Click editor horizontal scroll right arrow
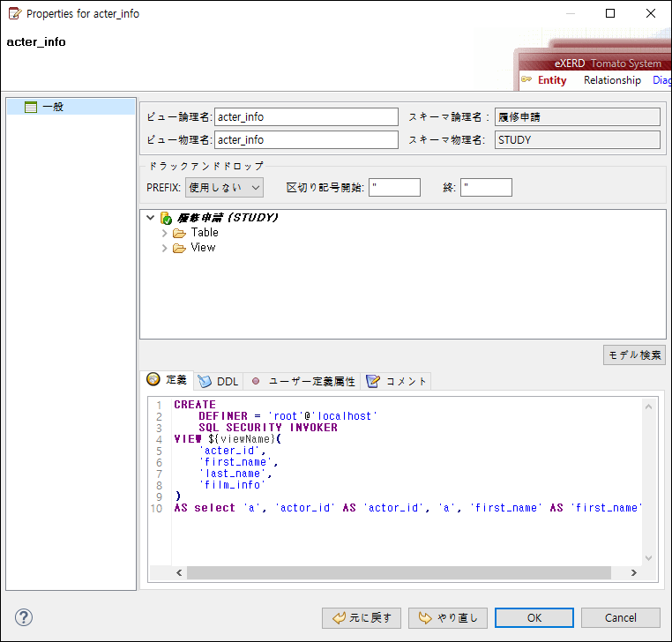 [634, 573]
